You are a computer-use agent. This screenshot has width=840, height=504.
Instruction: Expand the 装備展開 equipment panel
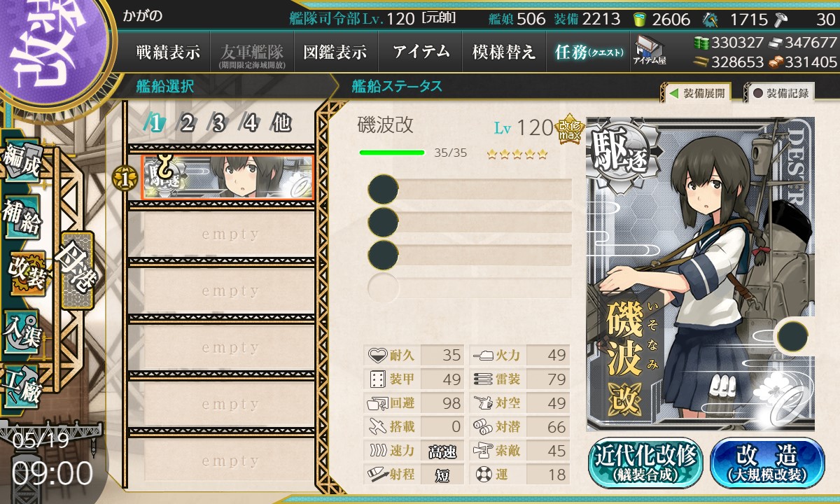click(696, 93)
